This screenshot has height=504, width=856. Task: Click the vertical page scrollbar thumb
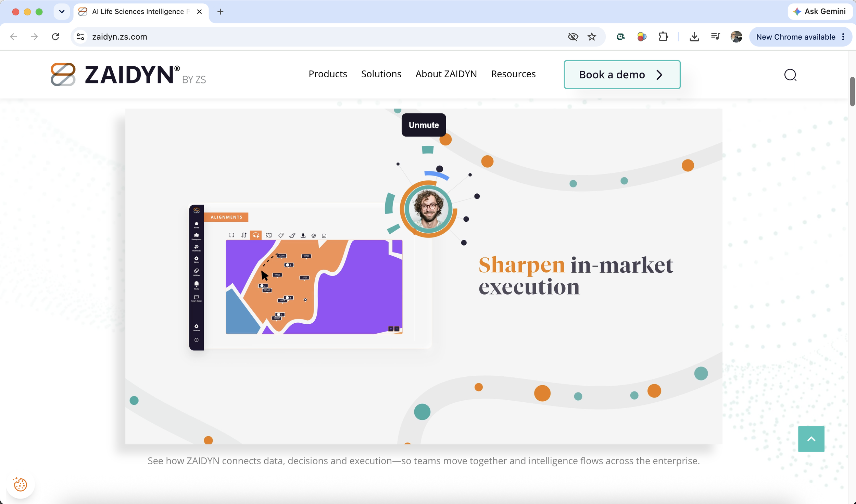pos(852,92)
